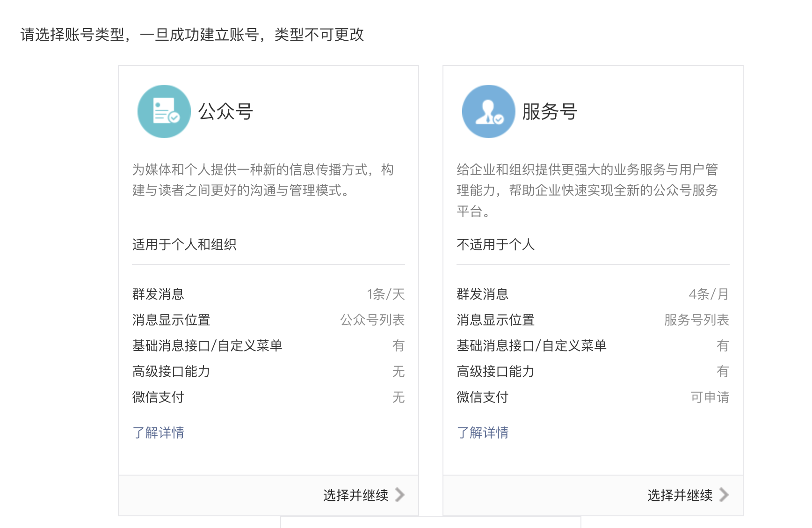
Task: Click the 公众号 description paragraph
Action: pyautogui.click(x=263, y=180)
